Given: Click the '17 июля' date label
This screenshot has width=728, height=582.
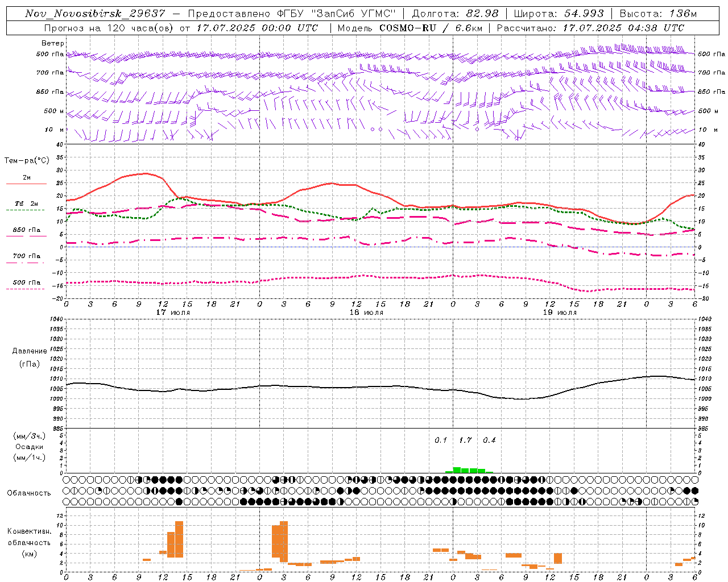Looking at the screenshot, I should (173, 312).
